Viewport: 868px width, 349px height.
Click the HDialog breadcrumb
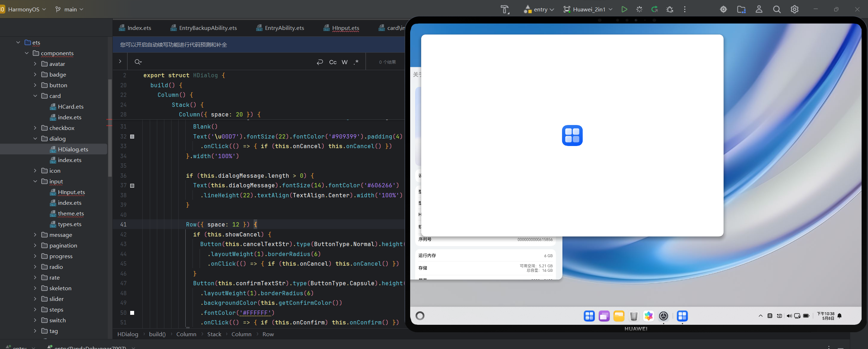pyautogui.click(x=128, y=334)
